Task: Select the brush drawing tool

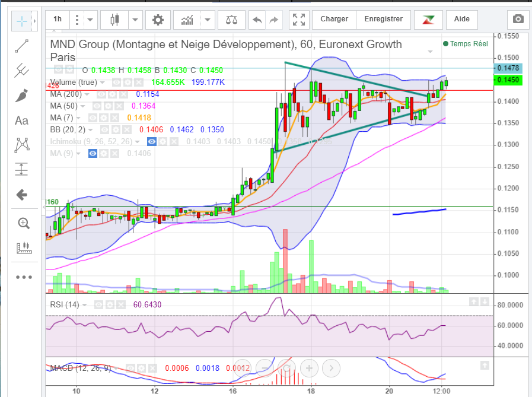Action: (22, 96)
